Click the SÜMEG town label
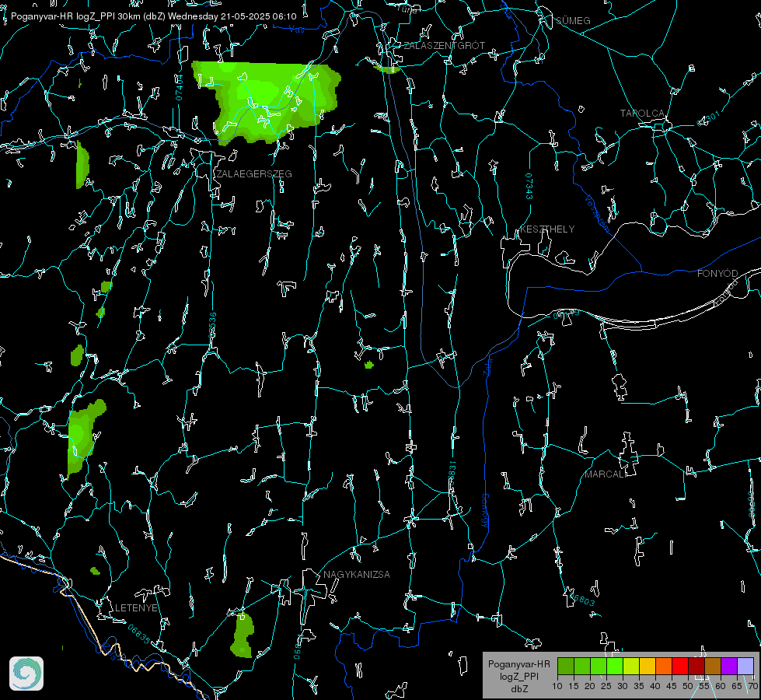761x700 pixels. tap(573, 21)
